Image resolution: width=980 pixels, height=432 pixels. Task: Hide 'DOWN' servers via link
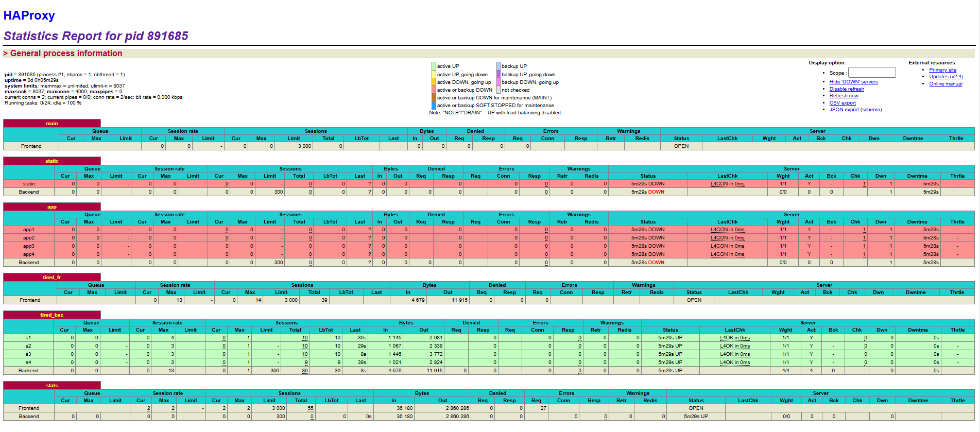[x=853, y=82]
